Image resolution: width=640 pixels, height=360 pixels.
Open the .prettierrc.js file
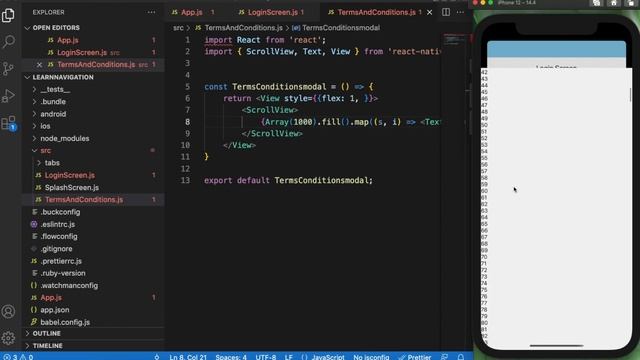point(61,261)
